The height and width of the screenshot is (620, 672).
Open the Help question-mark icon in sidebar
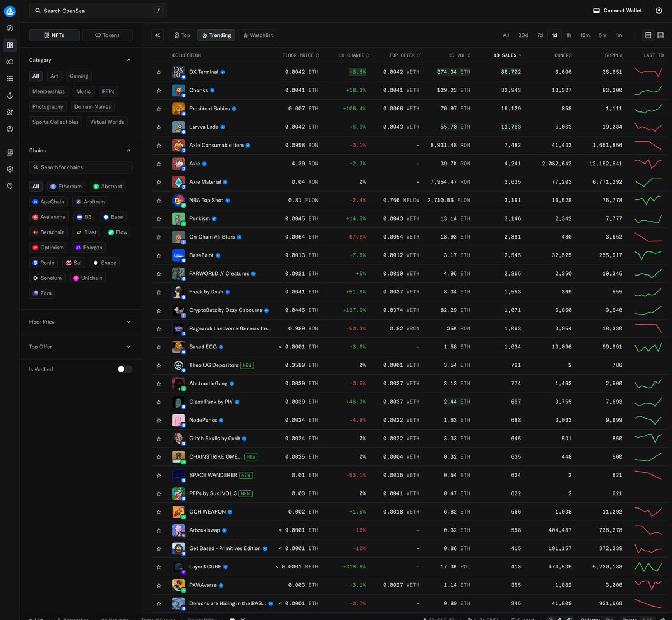[10, 186]
